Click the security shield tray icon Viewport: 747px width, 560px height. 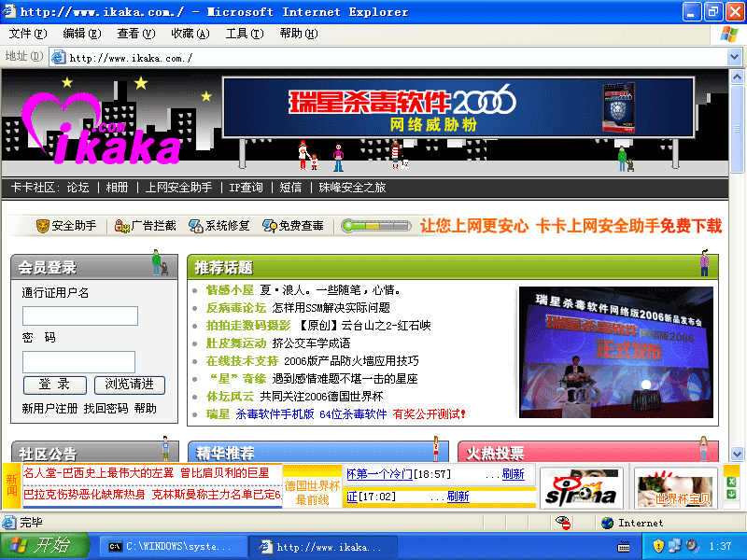point(658,546)
